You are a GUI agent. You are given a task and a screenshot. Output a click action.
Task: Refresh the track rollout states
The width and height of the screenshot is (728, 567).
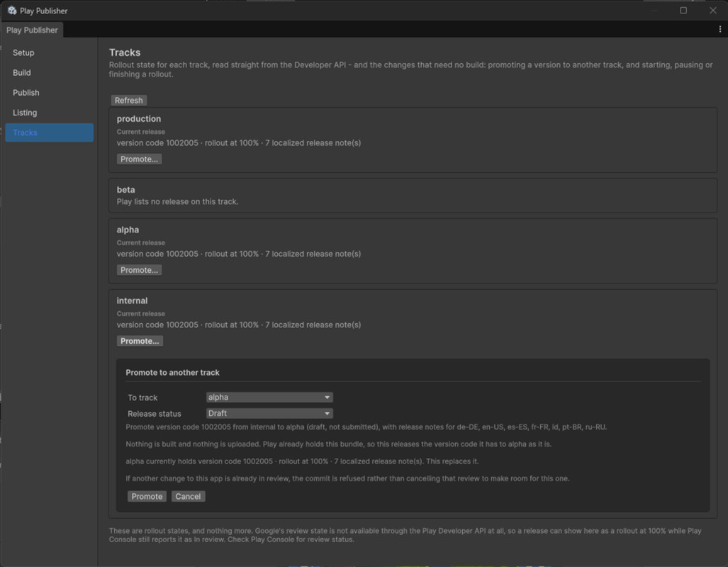128,101
